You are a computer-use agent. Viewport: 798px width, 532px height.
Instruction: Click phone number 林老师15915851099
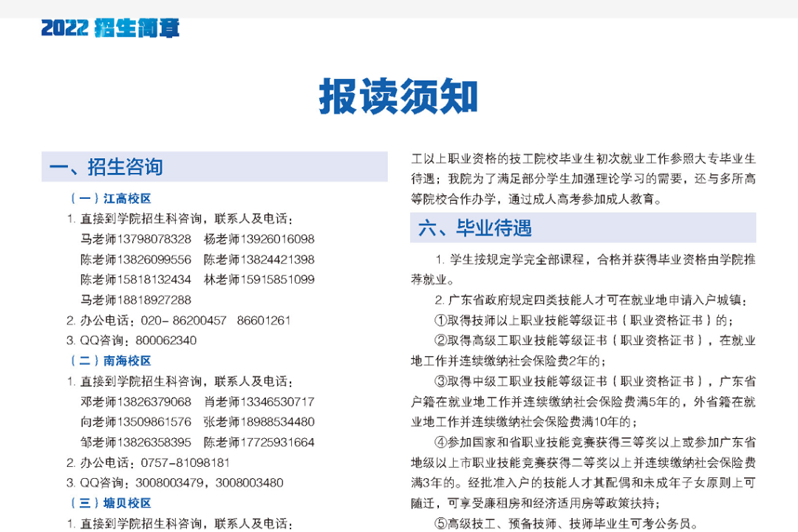[259, 279]
